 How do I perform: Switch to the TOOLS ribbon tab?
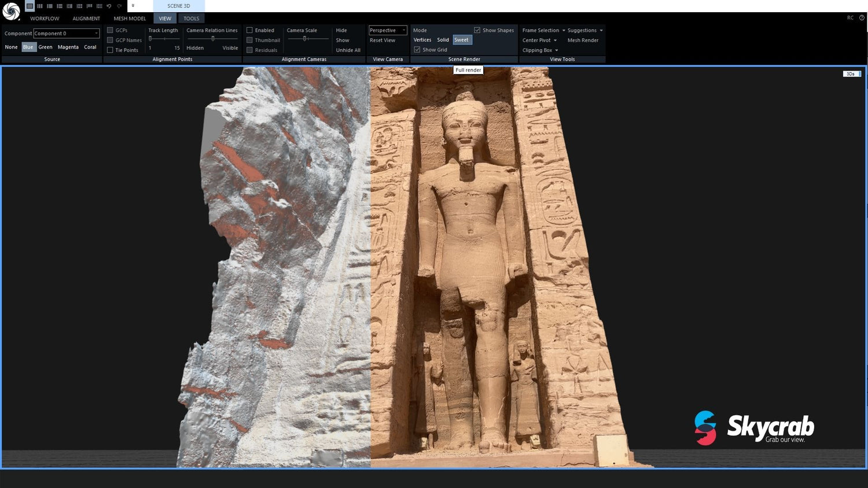(191, 18)
